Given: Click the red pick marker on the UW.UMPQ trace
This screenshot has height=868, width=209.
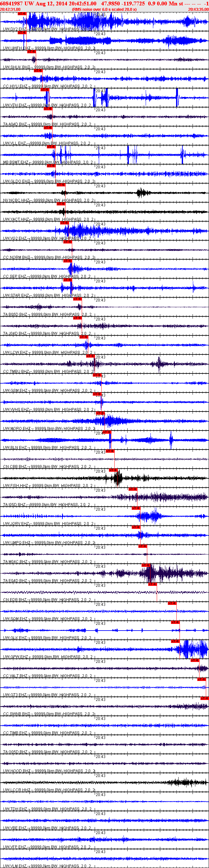Looking at the screenshot, I should (136, 527).
